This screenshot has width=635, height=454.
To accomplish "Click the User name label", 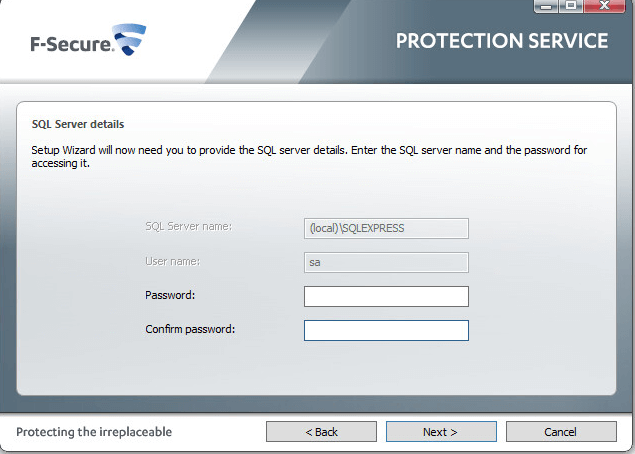I will click(172, 262).
